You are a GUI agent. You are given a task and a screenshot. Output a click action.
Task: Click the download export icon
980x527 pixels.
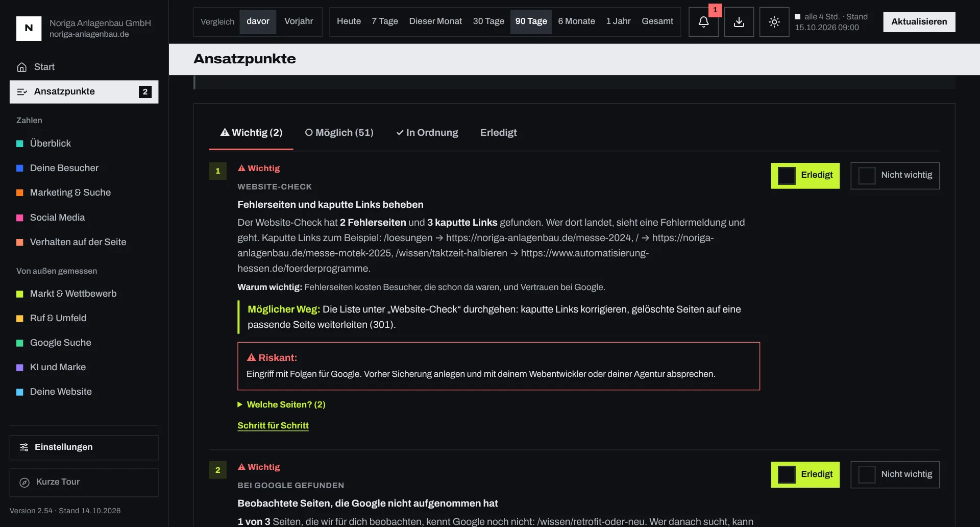coord(739,22)
